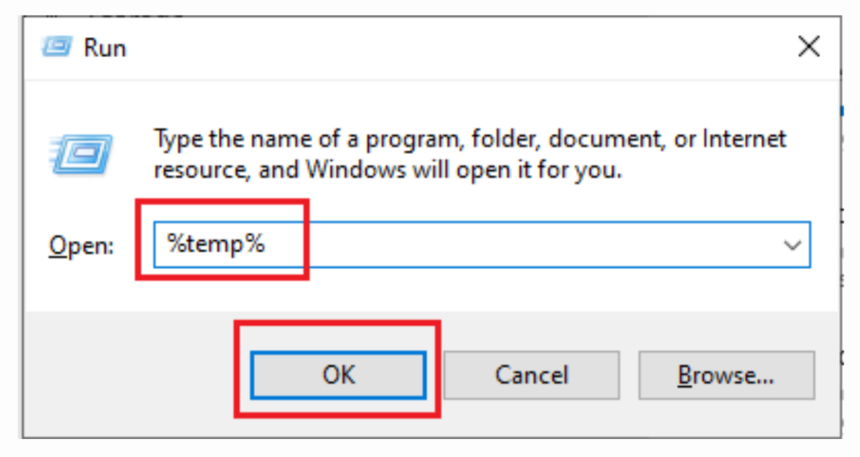Click the small Run icon in title bar

pyautogui.click(x=57, y=47)
